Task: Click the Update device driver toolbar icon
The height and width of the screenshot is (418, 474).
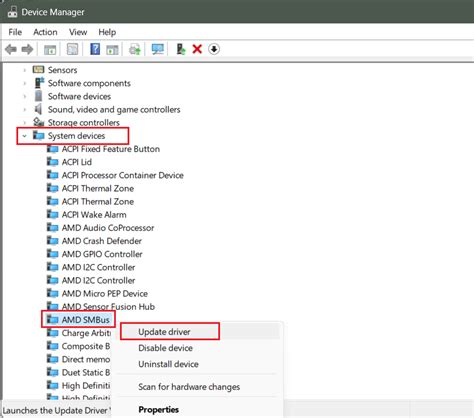Action: [181, 49]
